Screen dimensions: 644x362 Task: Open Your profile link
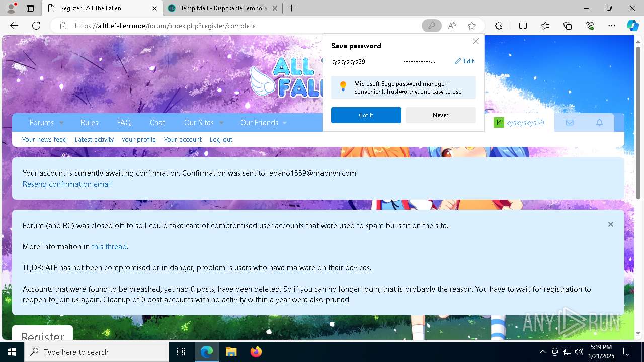point(139,139)
